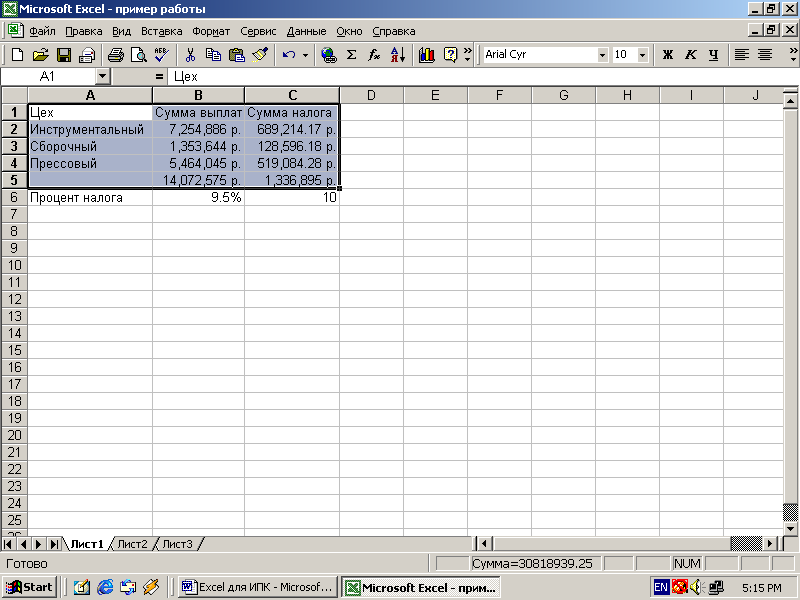Cut selection with scissors icon
800x600 pixels.
(x=190, y=55)
